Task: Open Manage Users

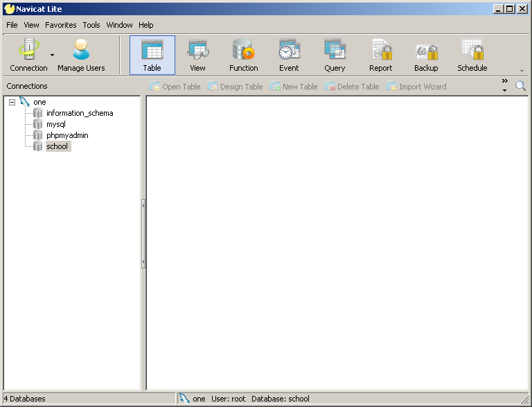Action: (x=81, y=55)
